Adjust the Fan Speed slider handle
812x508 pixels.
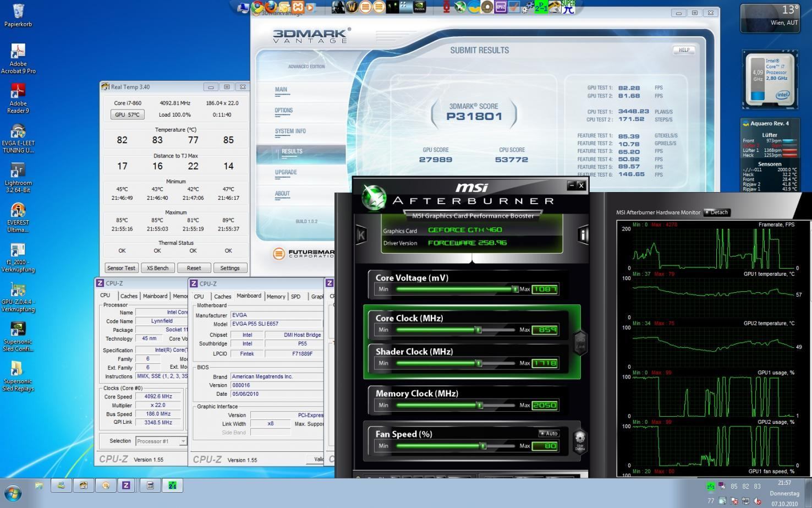(x=483, y=446)
